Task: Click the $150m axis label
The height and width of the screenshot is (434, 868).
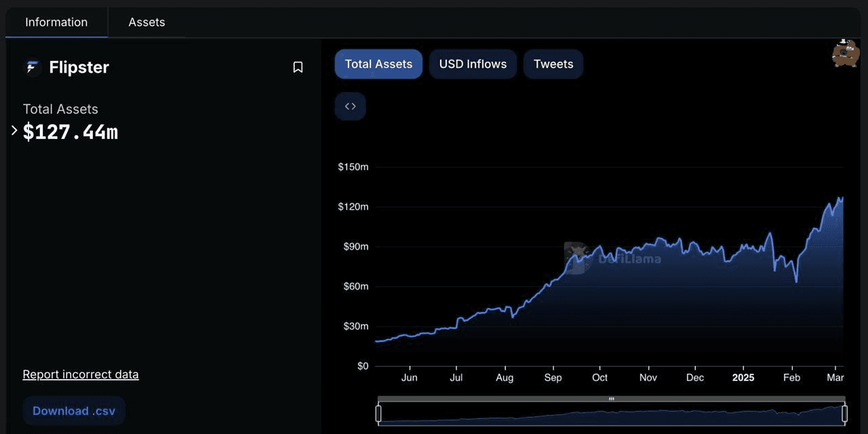Action: [x=353, y=167]
